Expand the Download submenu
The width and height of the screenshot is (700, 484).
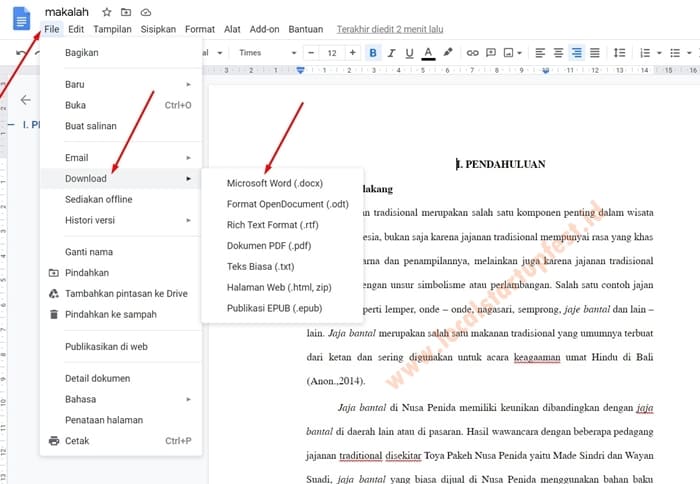tap(121, 179)
